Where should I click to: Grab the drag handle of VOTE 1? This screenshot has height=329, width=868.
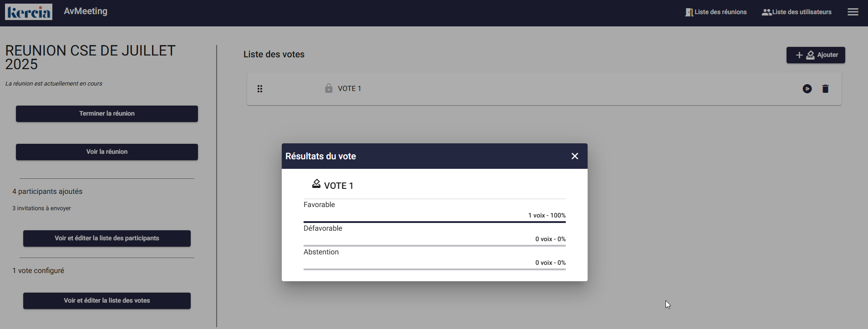click(x=260, y=89)
